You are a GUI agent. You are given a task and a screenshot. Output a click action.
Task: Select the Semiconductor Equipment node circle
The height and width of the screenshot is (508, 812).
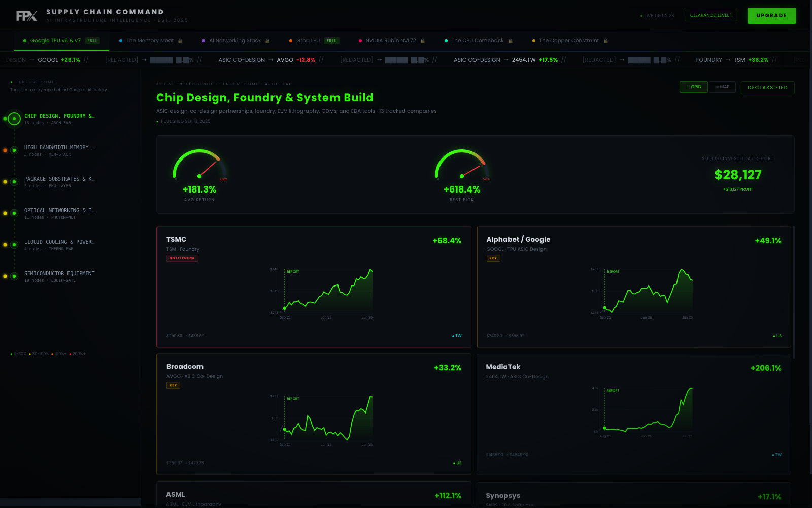tap(14, 276)
